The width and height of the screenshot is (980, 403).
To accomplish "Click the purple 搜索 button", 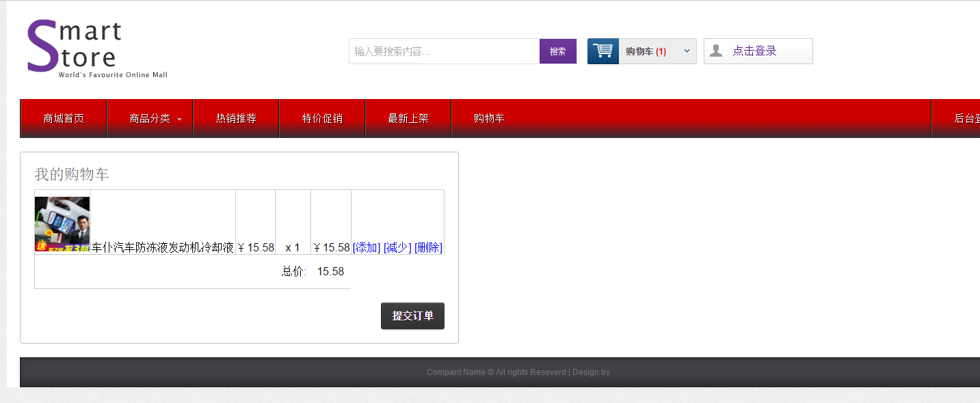I will 558,51.
